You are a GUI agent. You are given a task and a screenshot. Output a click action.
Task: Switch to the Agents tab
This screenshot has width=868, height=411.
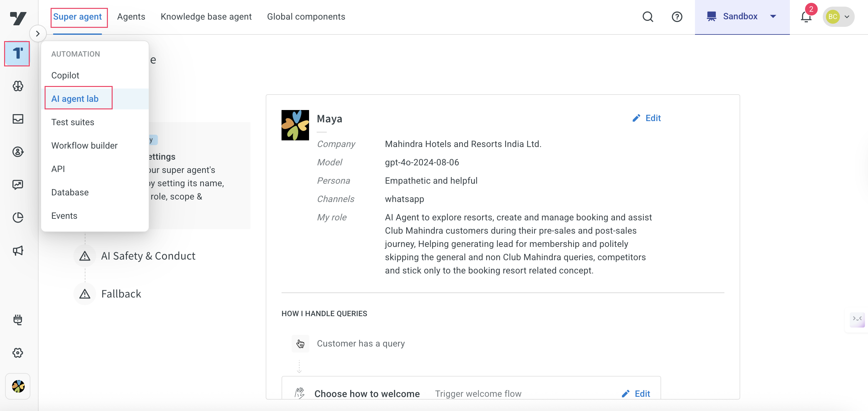131,16
